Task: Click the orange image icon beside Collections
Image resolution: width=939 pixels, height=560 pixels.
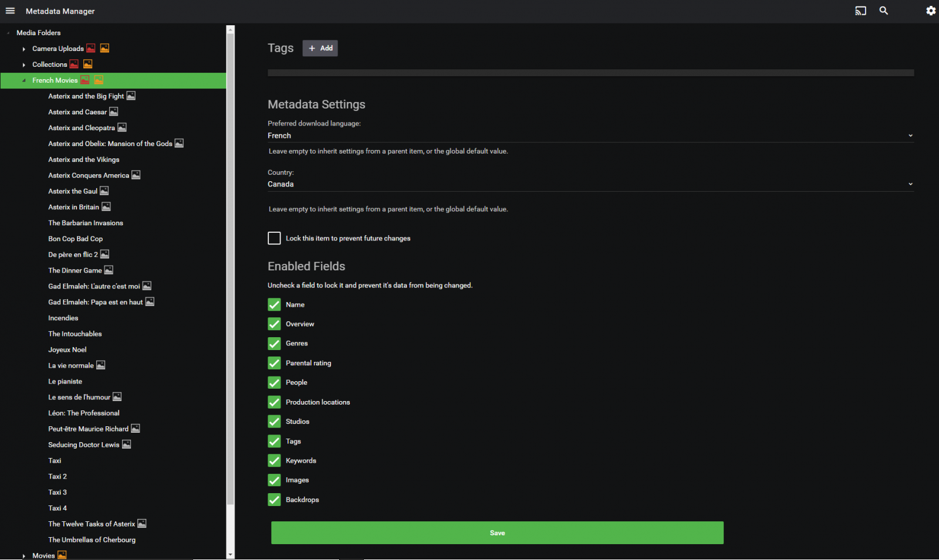Action: point(88,65)
